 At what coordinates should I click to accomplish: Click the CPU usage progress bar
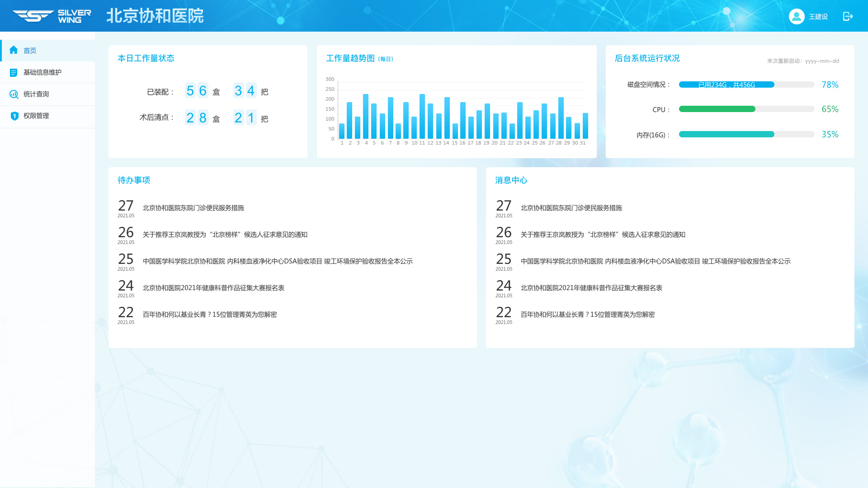pos(746,109)
